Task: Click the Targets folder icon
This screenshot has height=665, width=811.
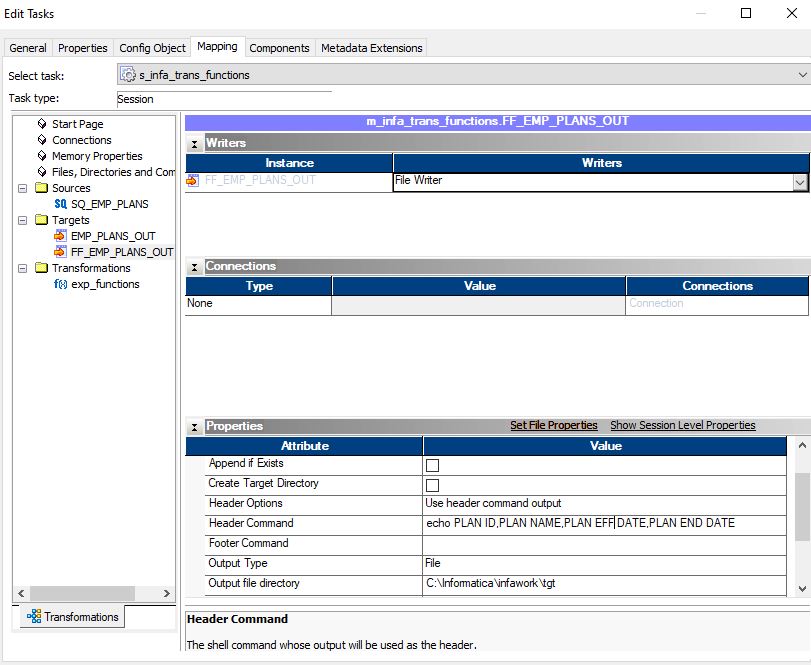Action: coord(41,219)
